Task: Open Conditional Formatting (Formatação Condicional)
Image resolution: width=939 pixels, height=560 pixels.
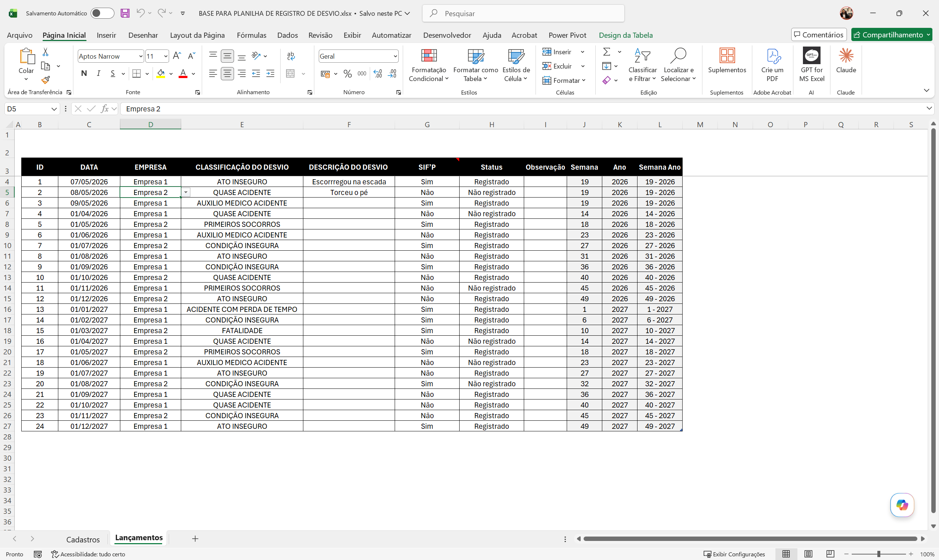Action: coord(428,65)
